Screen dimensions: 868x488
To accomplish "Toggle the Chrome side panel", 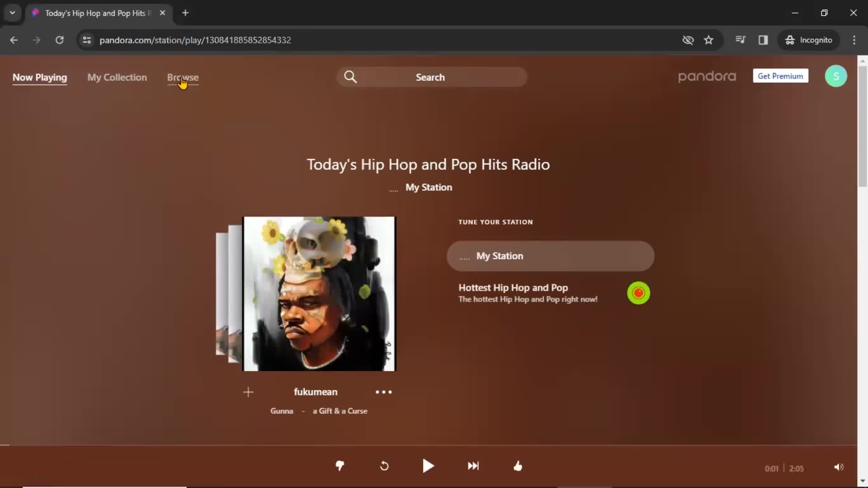I will coord(763,40).
